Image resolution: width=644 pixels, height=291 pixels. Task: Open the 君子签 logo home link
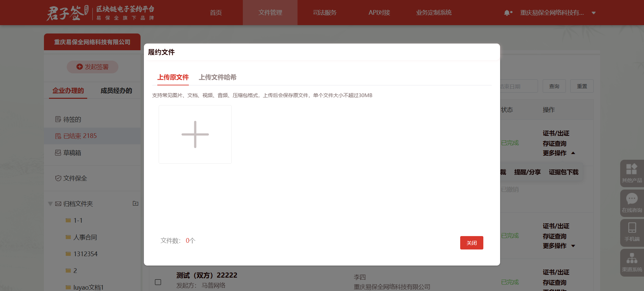(67, 13)
